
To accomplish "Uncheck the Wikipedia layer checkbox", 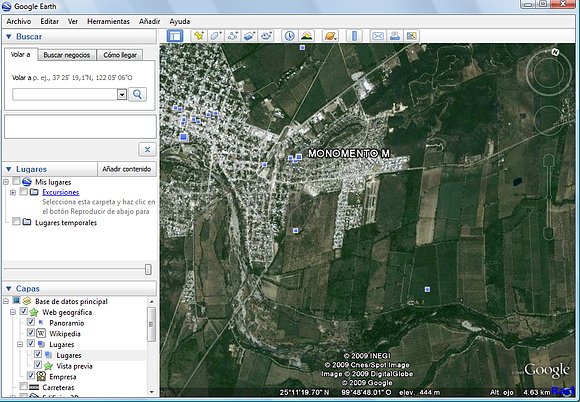I will click(x=31, y=333).
